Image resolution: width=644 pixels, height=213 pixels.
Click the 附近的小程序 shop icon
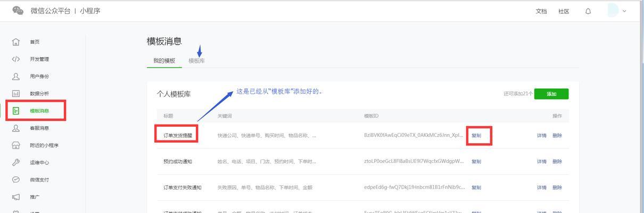pyautogui.click(x=16, y=145)
